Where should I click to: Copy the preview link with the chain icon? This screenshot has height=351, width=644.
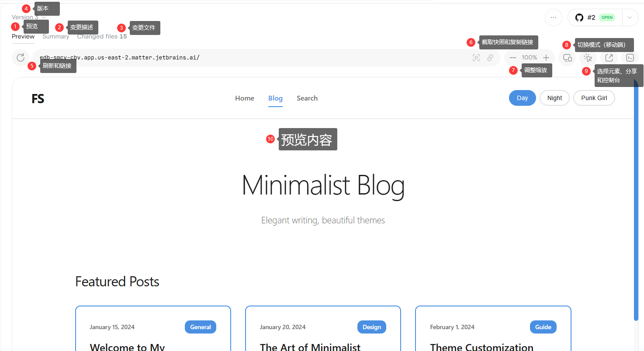coord(490,58)
